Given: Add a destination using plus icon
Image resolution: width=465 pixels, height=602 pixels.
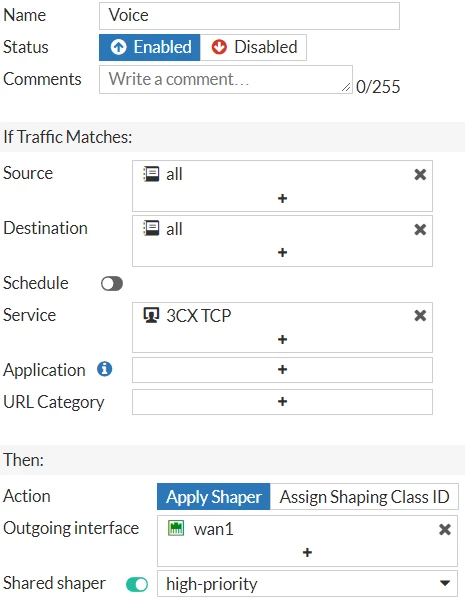Looking at the screenshot, I should [282, 253].
